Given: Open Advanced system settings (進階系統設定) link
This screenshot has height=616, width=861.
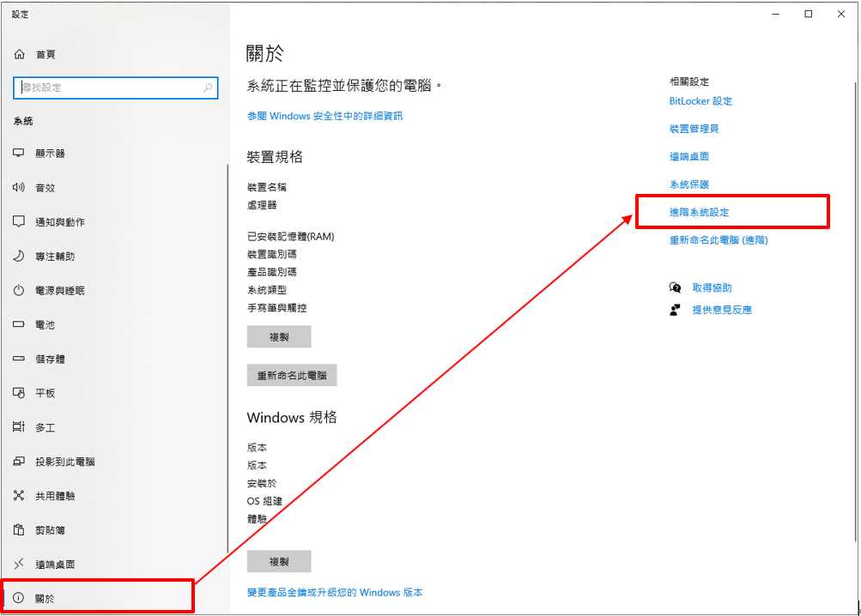Looking at the screenshot, I should (699, 212).
